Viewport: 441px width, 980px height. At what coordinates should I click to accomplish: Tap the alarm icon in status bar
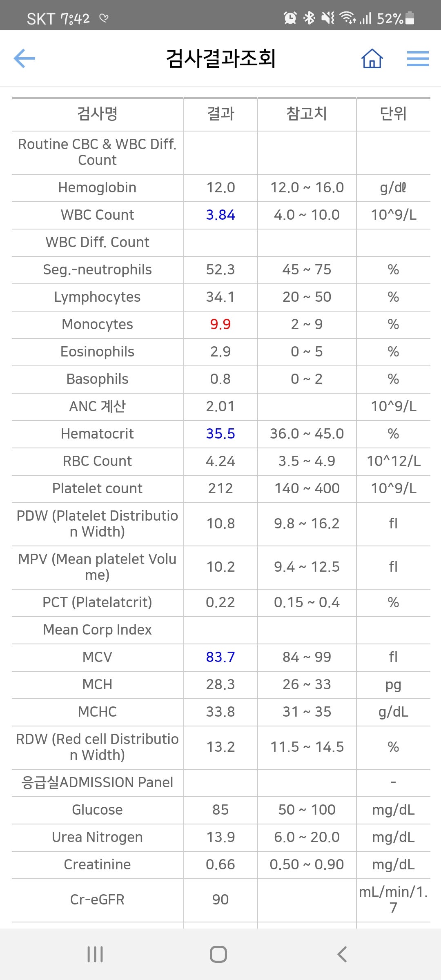(290, 18)
